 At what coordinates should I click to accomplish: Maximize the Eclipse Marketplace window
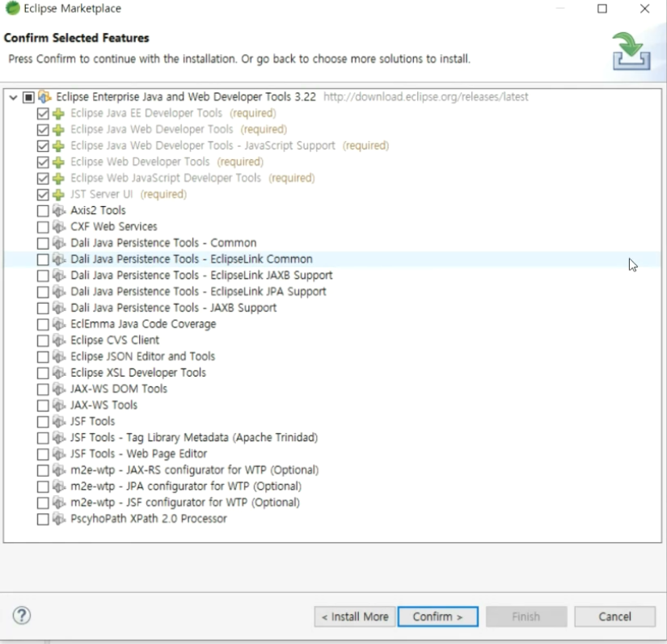coord(602,9)
